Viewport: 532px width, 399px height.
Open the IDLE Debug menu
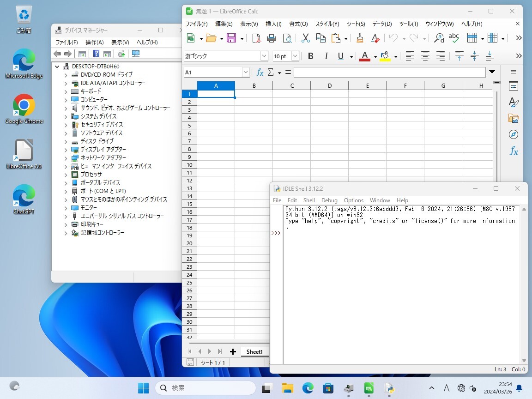329,200
